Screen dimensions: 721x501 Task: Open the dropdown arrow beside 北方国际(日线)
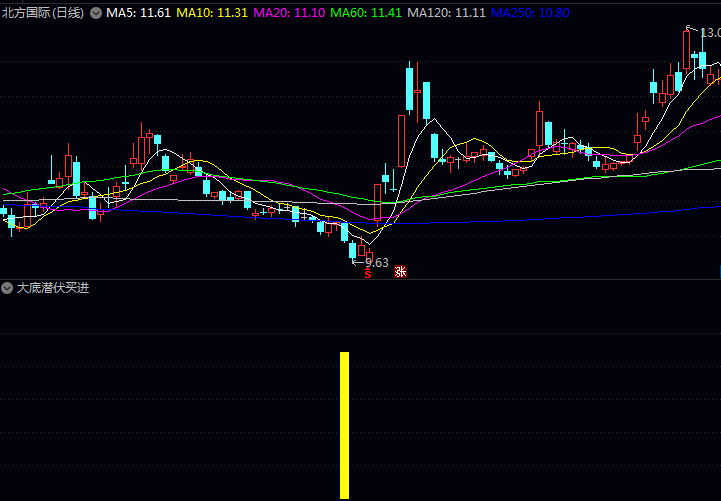tap(96, 13)
